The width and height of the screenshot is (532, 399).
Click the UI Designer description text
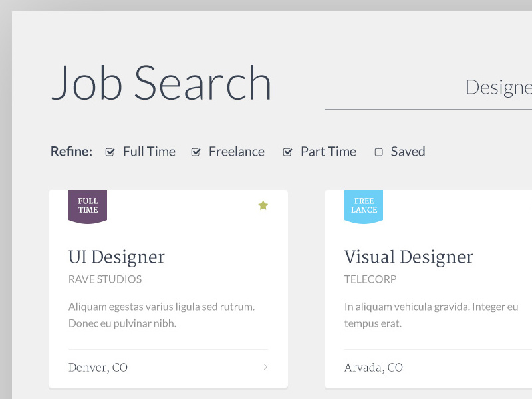pyautogui.click(x=162, y=315)
